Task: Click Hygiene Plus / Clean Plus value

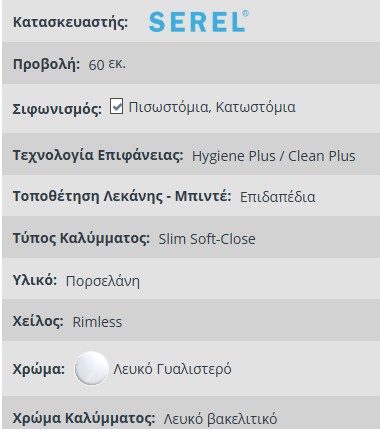Action: (274, 156)
